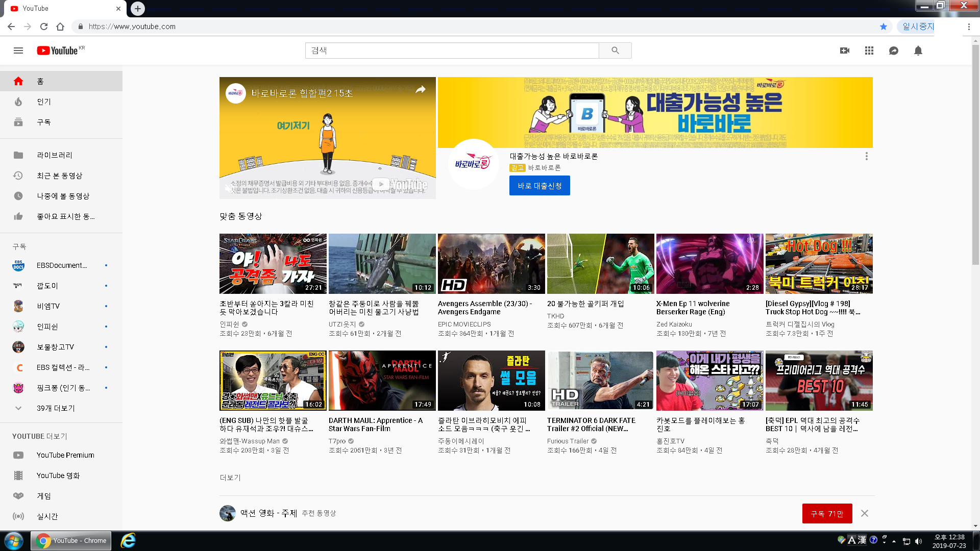This screenshot has height=551, width=980.
Task: Open YouTube Premium link icon
Action: [18, 455]
